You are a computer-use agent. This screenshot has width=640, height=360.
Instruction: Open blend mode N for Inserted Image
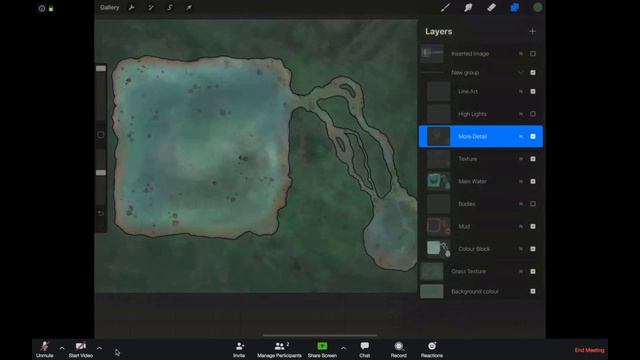(520, 53)
